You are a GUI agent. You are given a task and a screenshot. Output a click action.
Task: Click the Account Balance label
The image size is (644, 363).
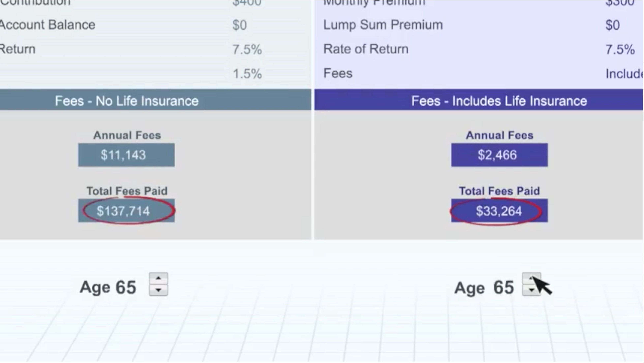(47, 25)
